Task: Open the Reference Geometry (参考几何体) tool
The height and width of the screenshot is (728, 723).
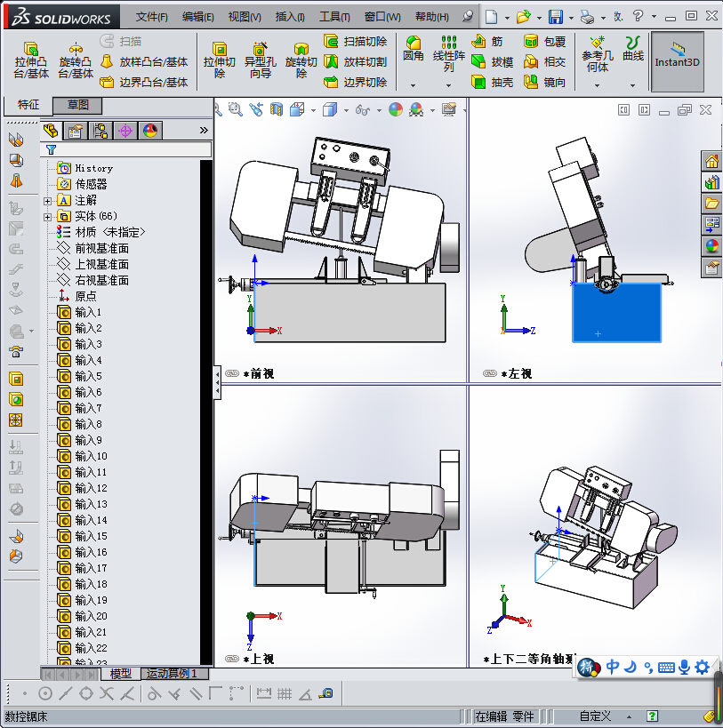Action: point(597,53)
